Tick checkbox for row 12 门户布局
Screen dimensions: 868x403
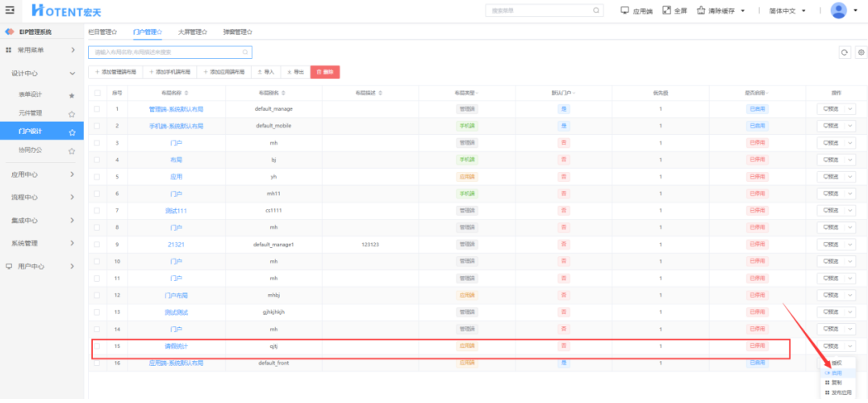tap(98, 296)
